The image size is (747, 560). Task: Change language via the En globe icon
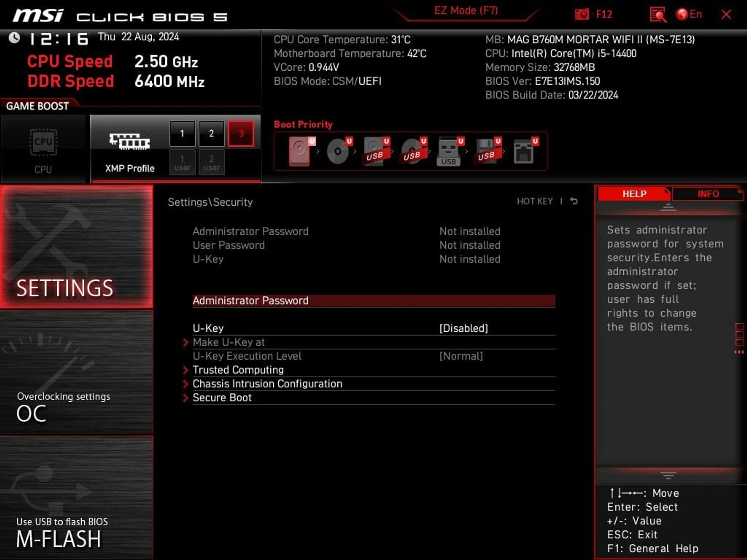pos(689,14)
